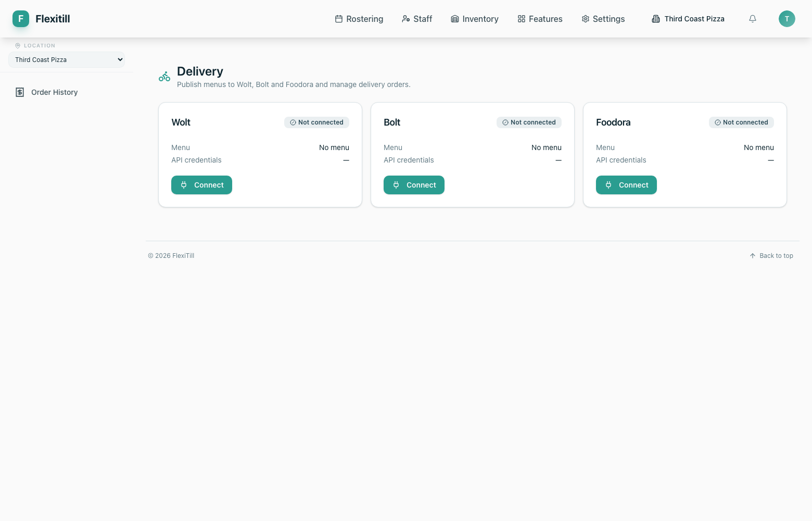Click Bolt's Not connected status badge
The image size is (812, 521).
click(529, 122)
